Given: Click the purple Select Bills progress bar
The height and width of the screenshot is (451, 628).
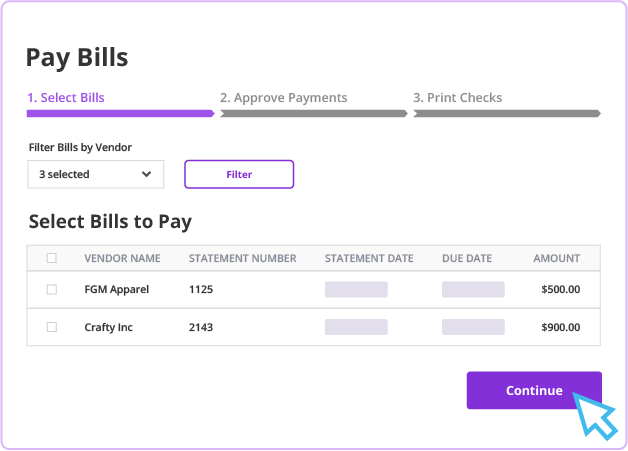Looking at the screenshot, I should click(x=121, y=114).
